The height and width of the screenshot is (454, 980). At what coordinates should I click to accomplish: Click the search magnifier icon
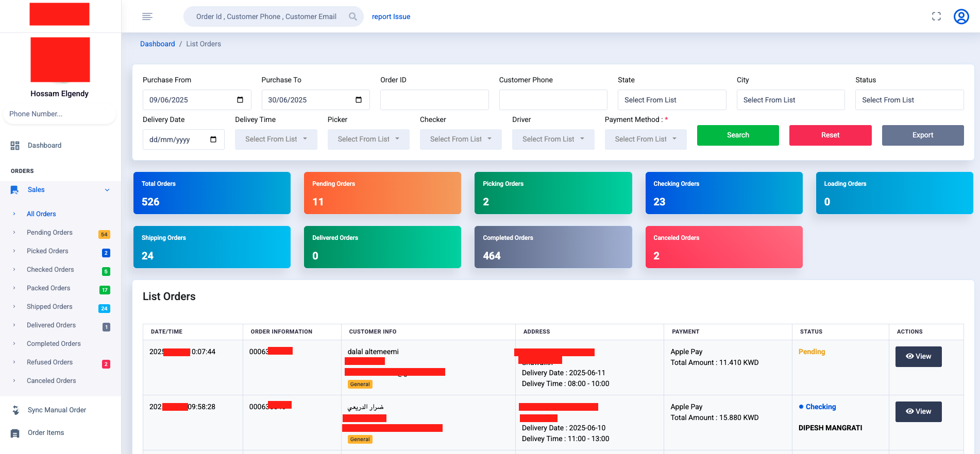(x=352, y=16)
